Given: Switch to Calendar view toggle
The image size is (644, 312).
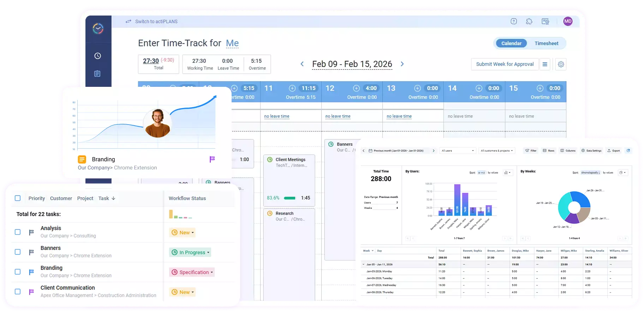Looking at the screenshot, I should (511, 43).
